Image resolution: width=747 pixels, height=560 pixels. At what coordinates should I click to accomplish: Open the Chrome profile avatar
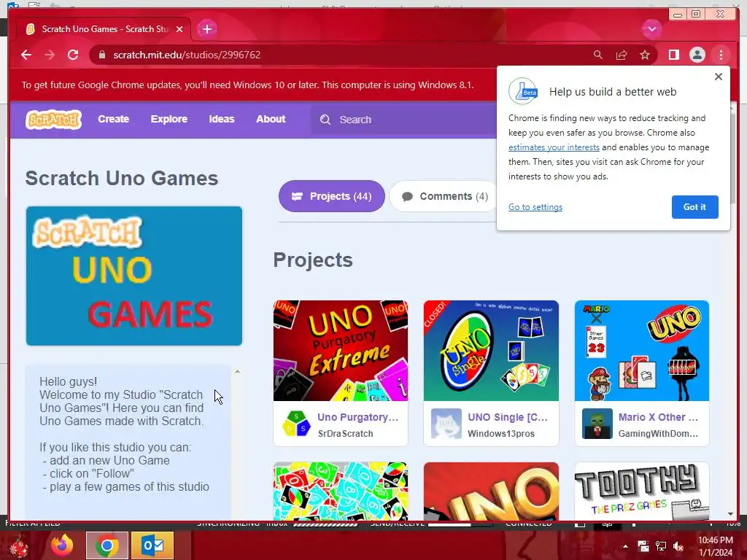point(697,55)
